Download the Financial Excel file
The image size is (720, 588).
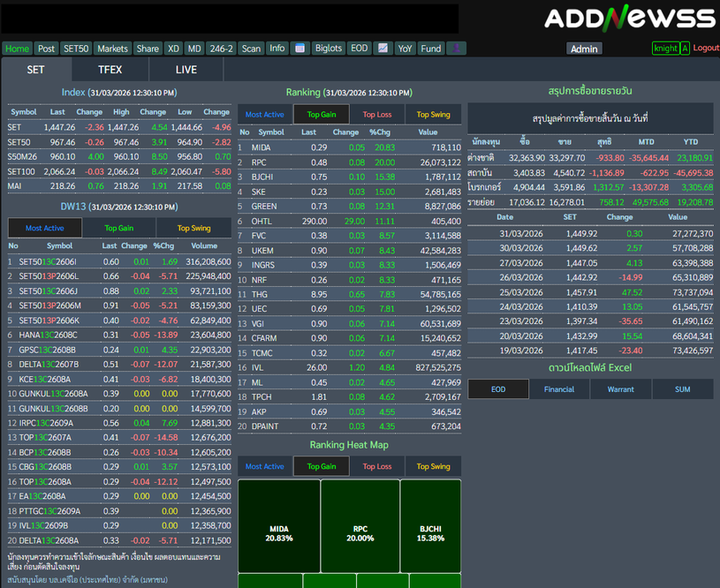(559, 389)
